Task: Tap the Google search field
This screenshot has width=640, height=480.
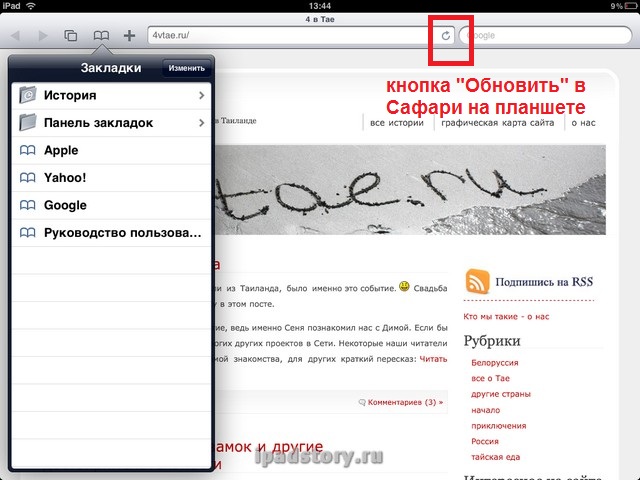Action: pyautogui.click(x=545, y=36)
